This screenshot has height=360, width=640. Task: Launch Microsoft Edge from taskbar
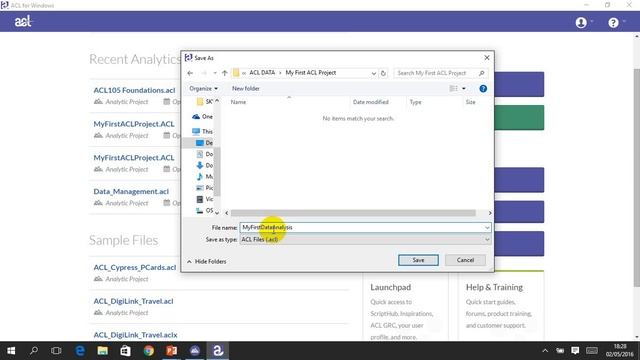pyautogui.click(x=80, y=351)
